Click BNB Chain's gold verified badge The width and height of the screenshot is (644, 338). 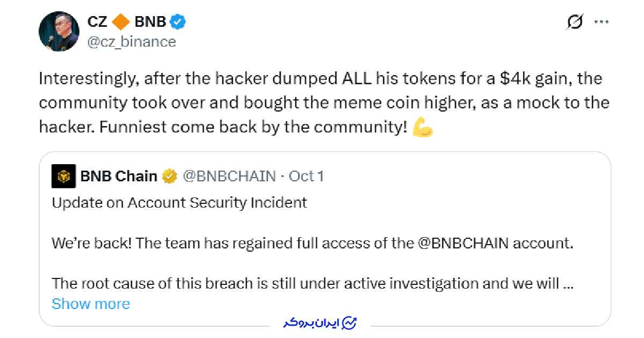coord(170,176)
